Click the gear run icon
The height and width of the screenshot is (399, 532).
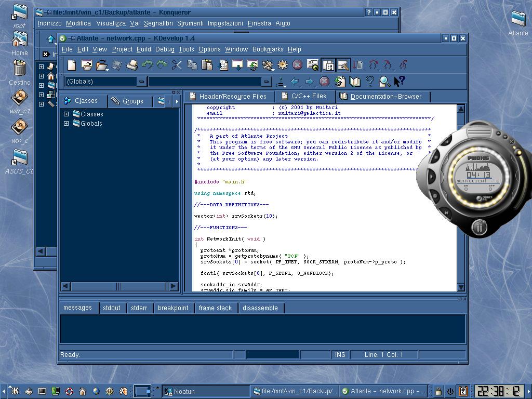click(x=282, y=65)
